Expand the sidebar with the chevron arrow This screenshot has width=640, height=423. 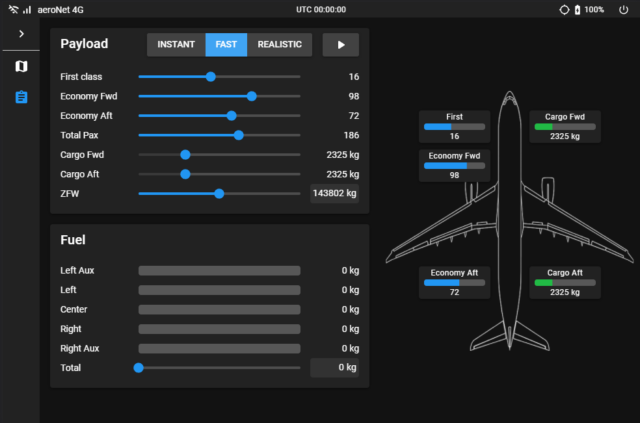(21, 34)
